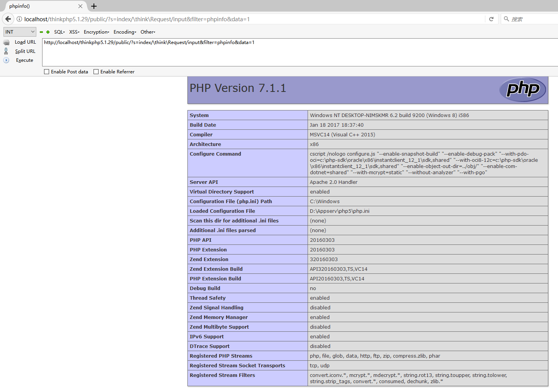
Task: Click the Zend Multibyte Support label
Action: coord(219,327)
